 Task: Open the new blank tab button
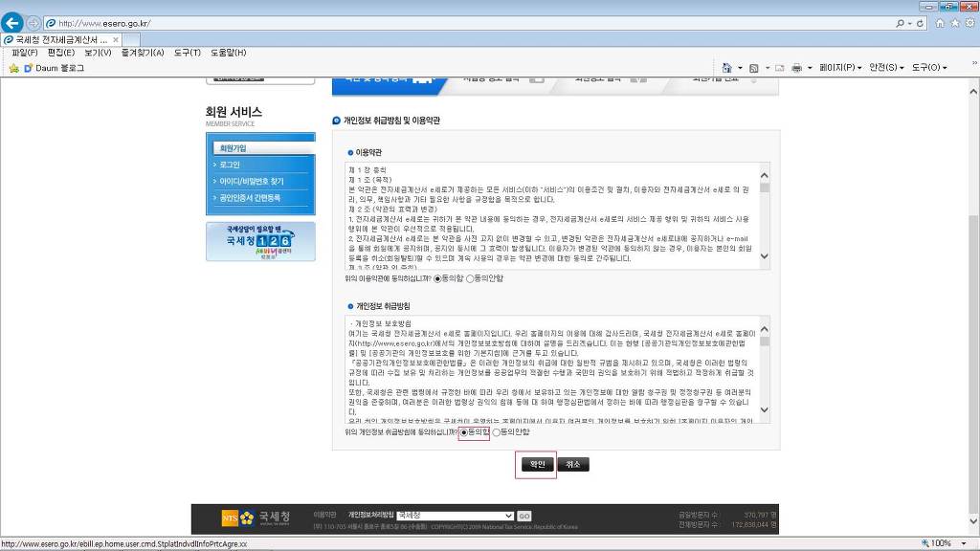tap(130, 39)
